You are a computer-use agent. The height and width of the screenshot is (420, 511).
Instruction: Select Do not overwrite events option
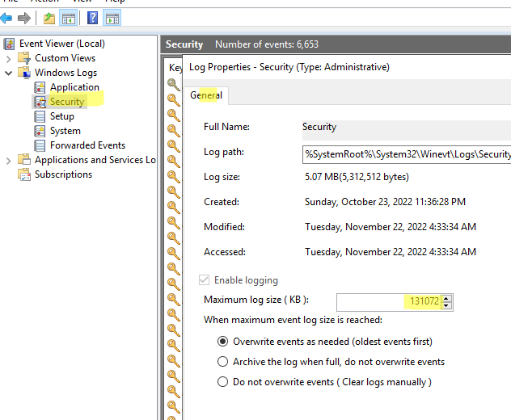[x=222, y=382]
